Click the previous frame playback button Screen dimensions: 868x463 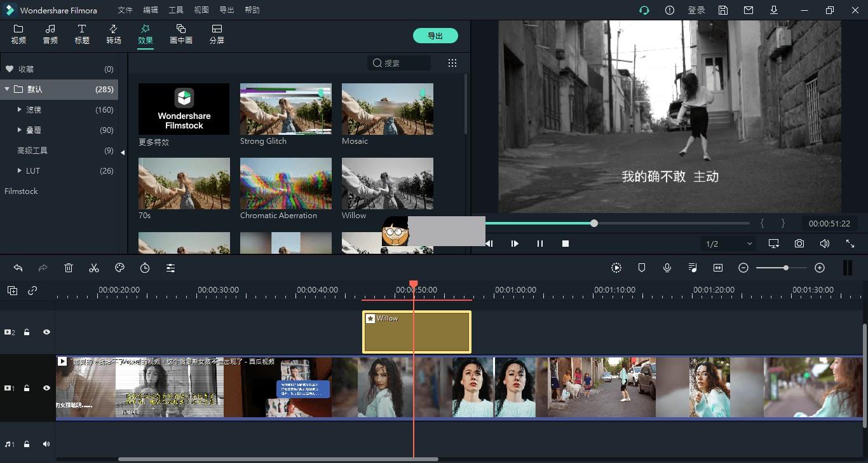pos(489,244)
